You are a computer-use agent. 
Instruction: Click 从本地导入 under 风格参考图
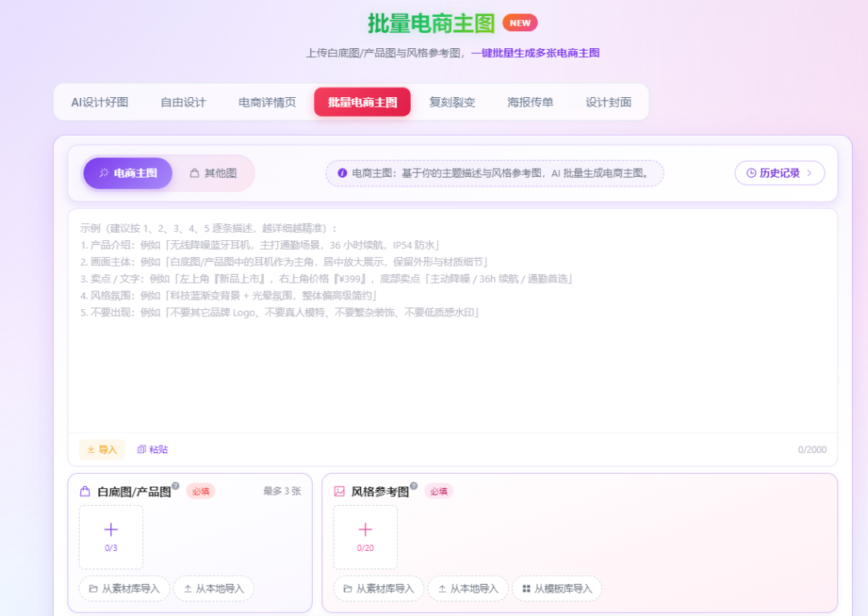[468, 589]
